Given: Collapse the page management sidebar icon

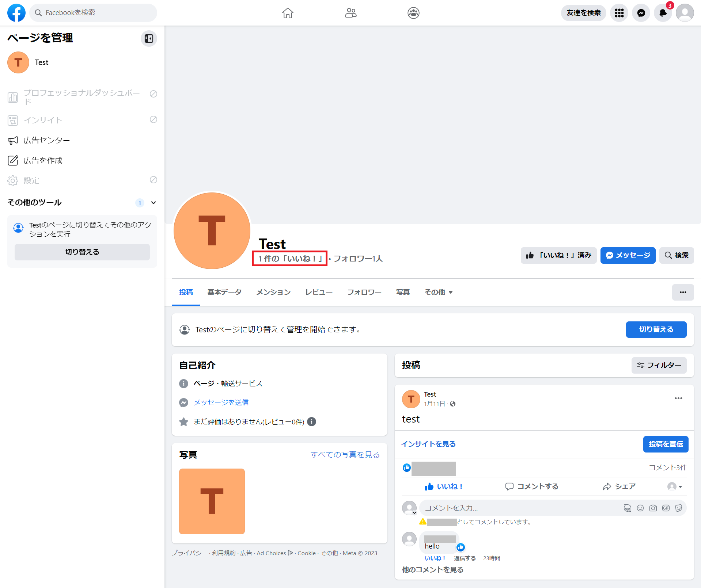Looking at the screenshot, I should coord(149,38).
